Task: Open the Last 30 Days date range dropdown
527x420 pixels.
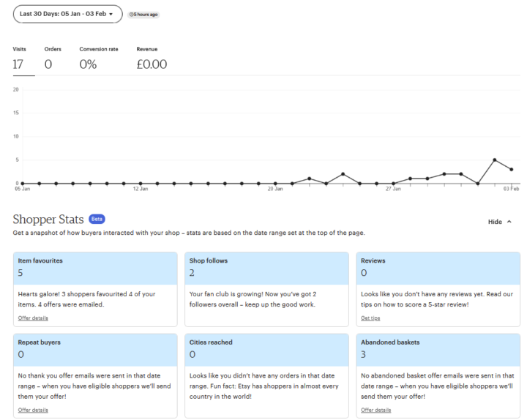Action: click(67, 14)
